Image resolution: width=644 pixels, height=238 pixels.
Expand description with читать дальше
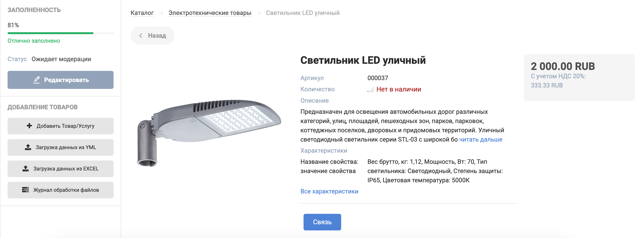coord(481,140)
